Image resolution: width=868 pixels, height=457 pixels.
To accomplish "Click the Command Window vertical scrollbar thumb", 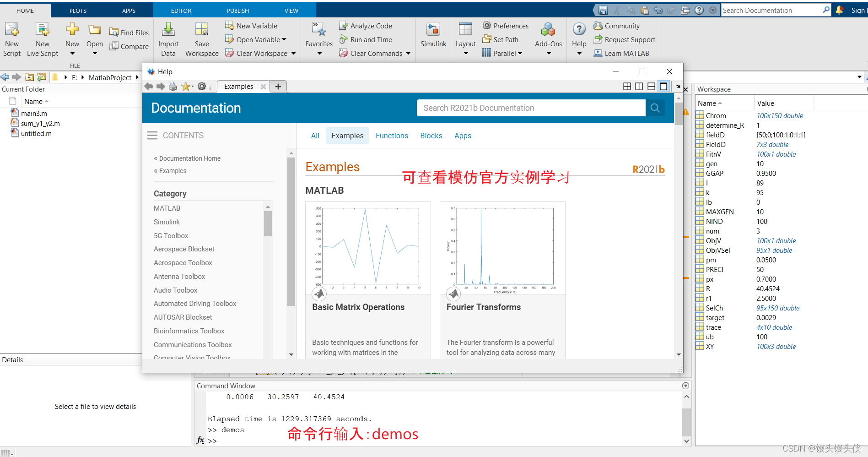I will (686, 422).
